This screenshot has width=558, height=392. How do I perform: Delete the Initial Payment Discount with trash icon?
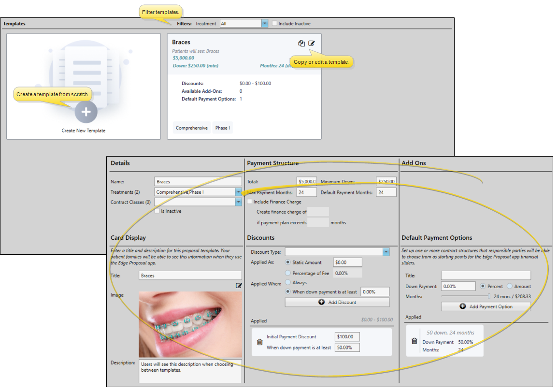coord(260,342)
